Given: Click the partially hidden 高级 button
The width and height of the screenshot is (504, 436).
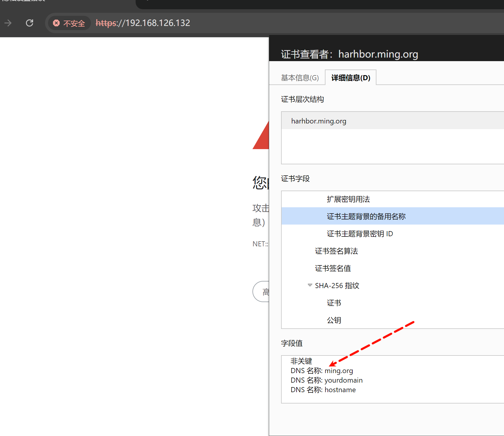Looking at the screenshot, I should 262,292.
